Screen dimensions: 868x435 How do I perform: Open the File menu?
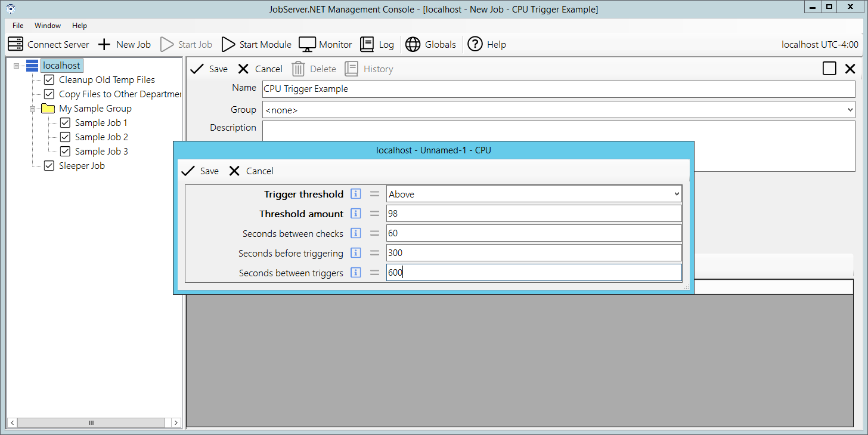pyautogui.click(x=18, y=26)
